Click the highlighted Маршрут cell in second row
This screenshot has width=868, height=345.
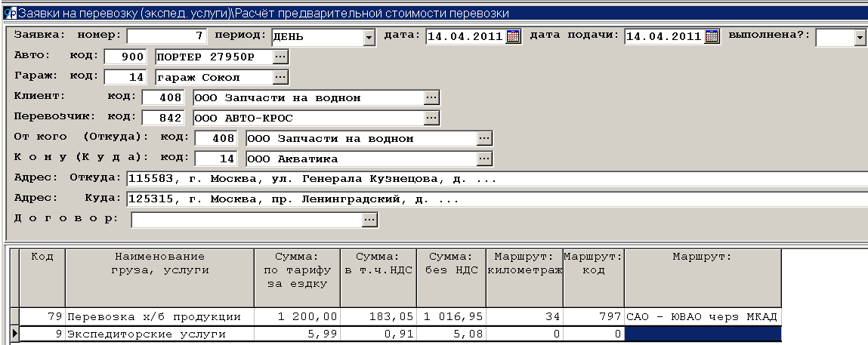click(x=702, y=334)
